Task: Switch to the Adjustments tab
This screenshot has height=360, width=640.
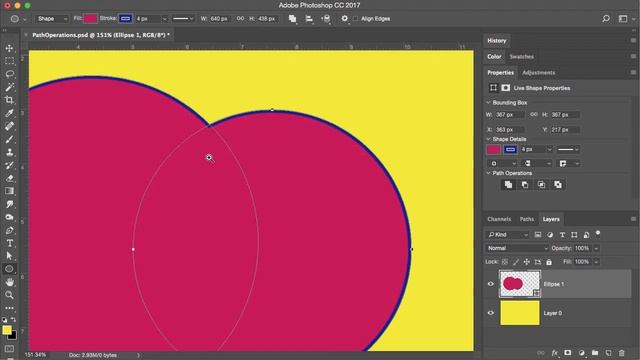Action: pos(538,73)
